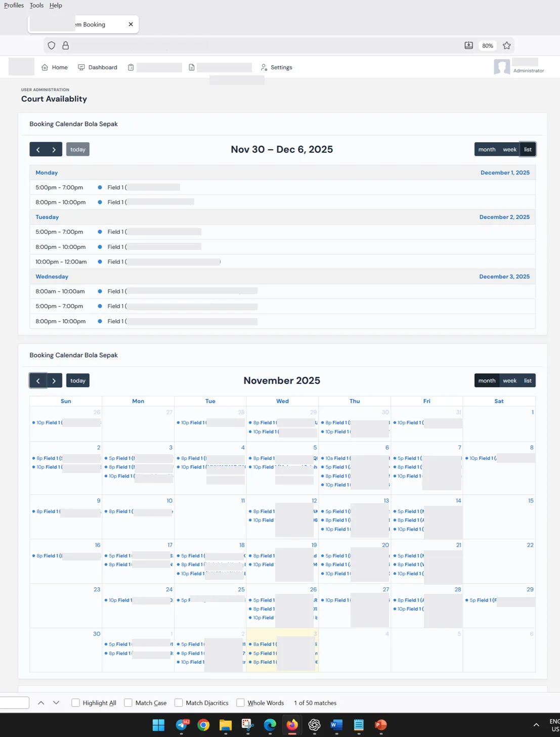Image resolution: width=560 pixels, height=737 pixels.
Task: Click the Nov 3 date number
Action: coord(170,448)
